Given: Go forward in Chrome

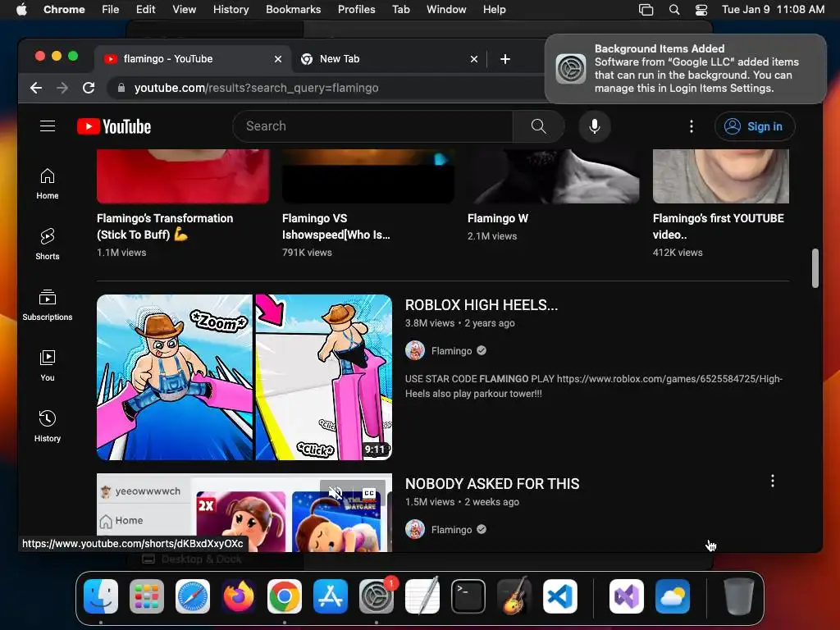Looking at the screenshot, I should [x=62, y=88].
